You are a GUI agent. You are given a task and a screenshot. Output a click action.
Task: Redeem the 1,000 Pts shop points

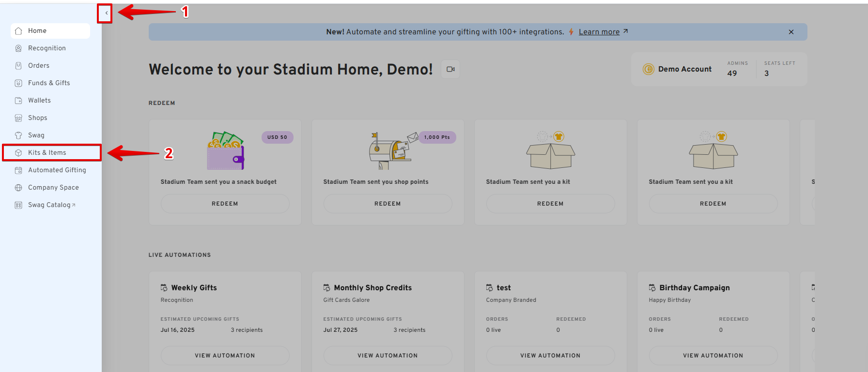coord(387,204)
